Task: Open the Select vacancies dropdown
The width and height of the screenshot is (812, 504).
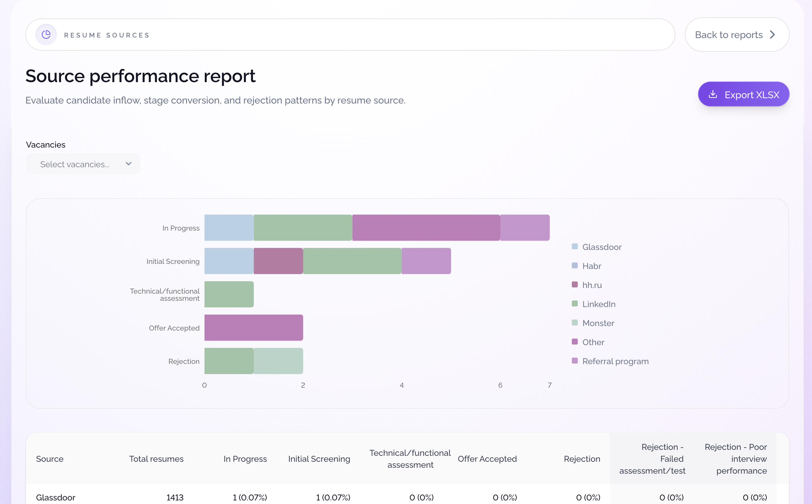Action: click(x=83, y=164)
